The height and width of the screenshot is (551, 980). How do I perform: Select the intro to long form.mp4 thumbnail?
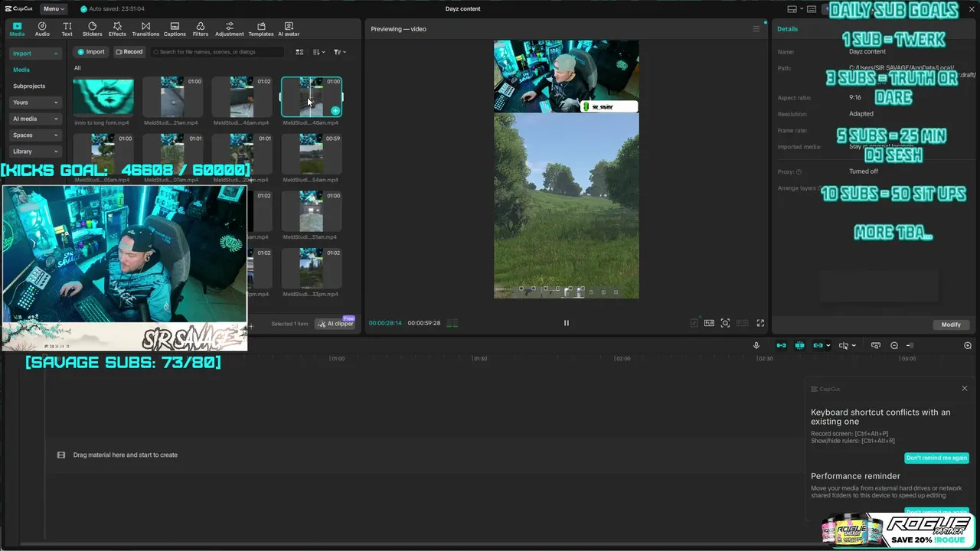pyautogui.click(x=103, y=96)
